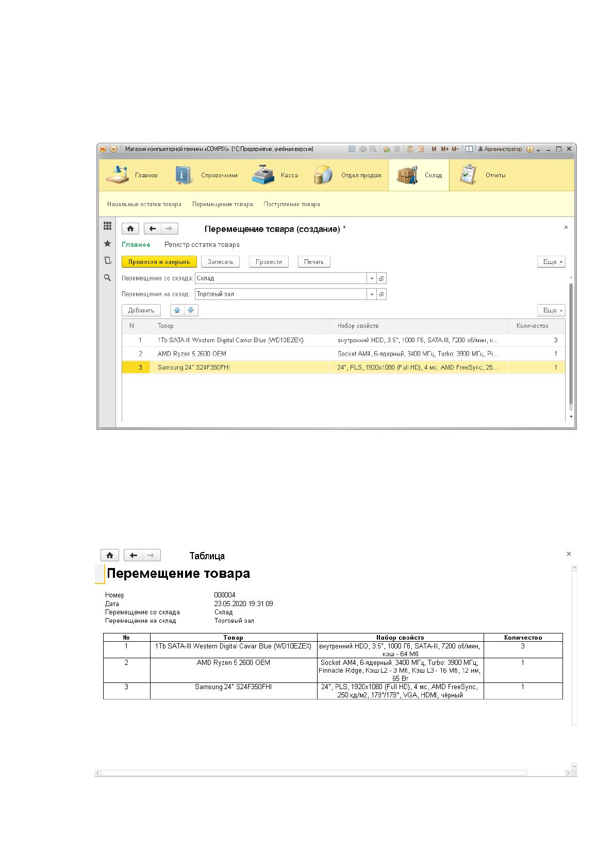The height and width of the screenshot is (868, 614).
Task: Switch to Регистр остатка товара tab
Action: coord(202,245)
